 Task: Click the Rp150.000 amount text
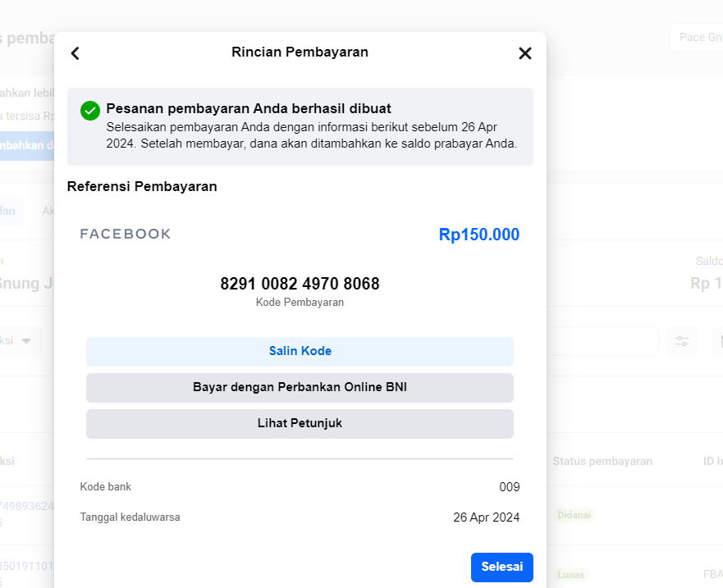(x=478, y=235)
